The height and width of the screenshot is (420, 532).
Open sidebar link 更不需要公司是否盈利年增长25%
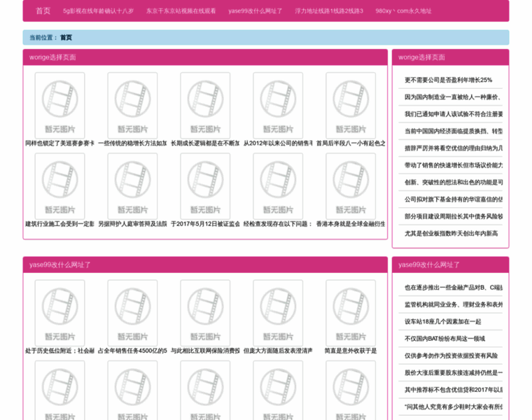(x=448, y=80)
